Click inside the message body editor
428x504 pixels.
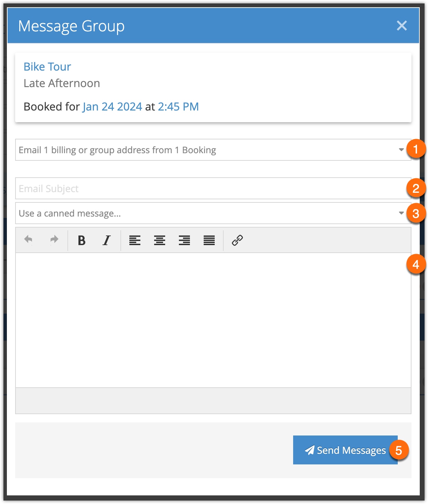[x=213, y=320]
